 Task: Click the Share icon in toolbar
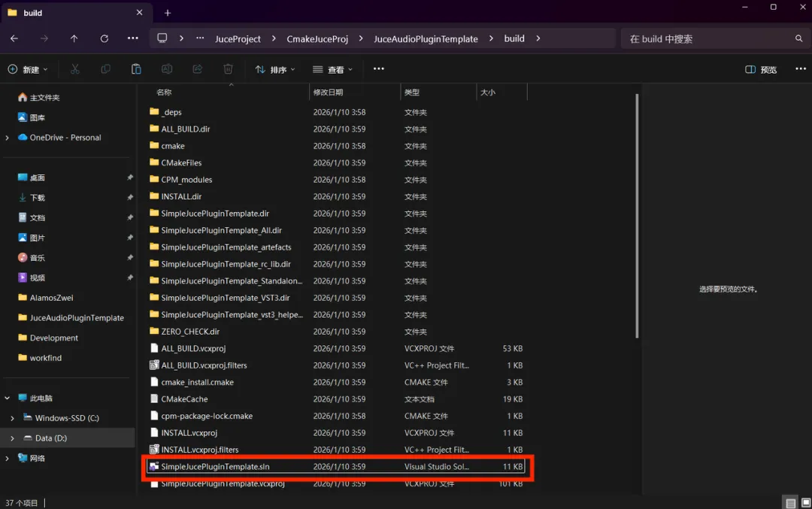tap(197, 69)
